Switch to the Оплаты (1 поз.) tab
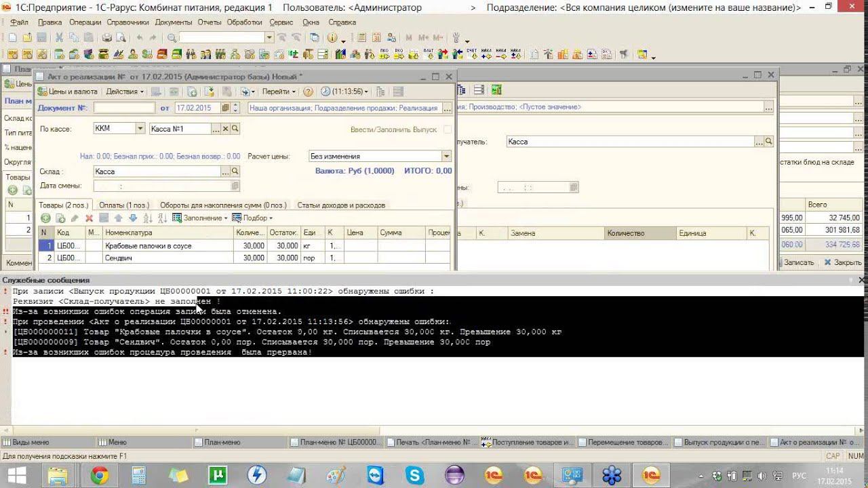 pos(124,205)
